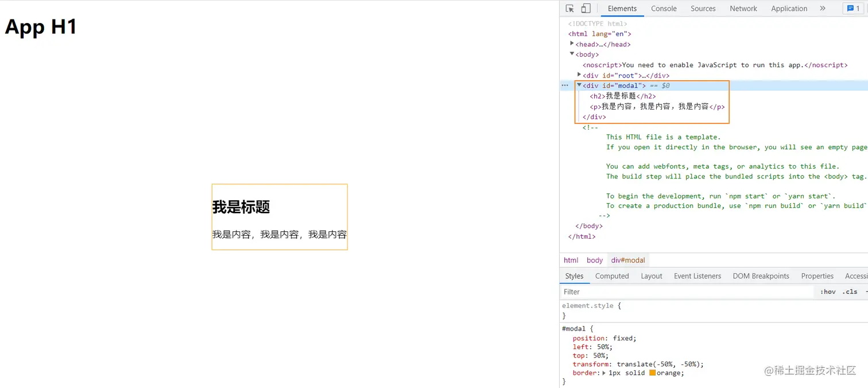
Task: Select the h2 我是标题 DOM node
Action: pos(623,96)
